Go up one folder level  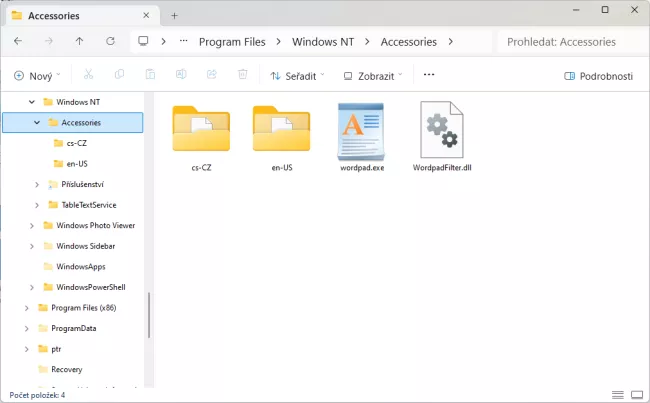click(x=79, y=41)
